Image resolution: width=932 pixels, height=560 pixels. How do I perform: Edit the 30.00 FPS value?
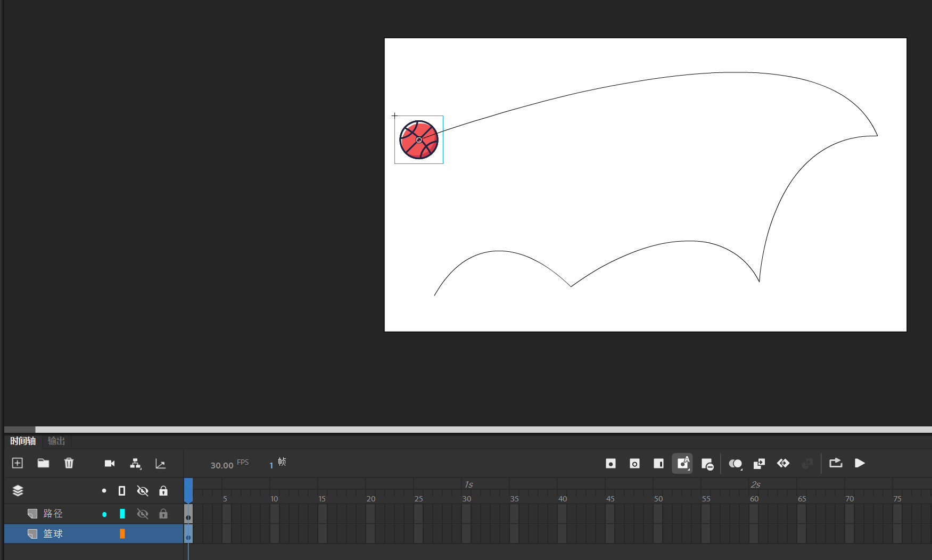pyautogui.click(x=222, y=465)
